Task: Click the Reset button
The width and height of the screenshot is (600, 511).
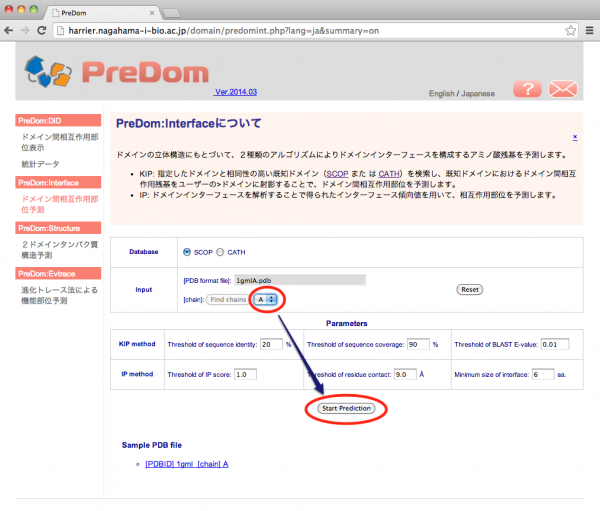Action: (x=471, y=289)
